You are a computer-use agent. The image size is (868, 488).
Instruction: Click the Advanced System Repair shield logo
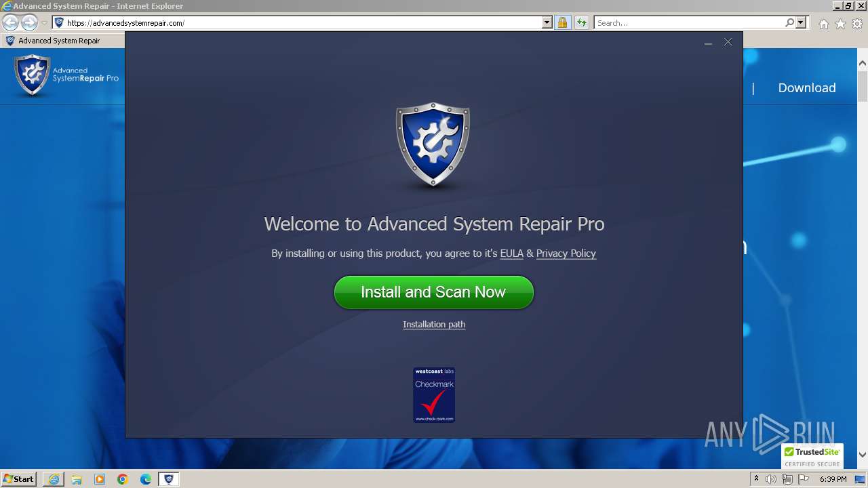433,144
